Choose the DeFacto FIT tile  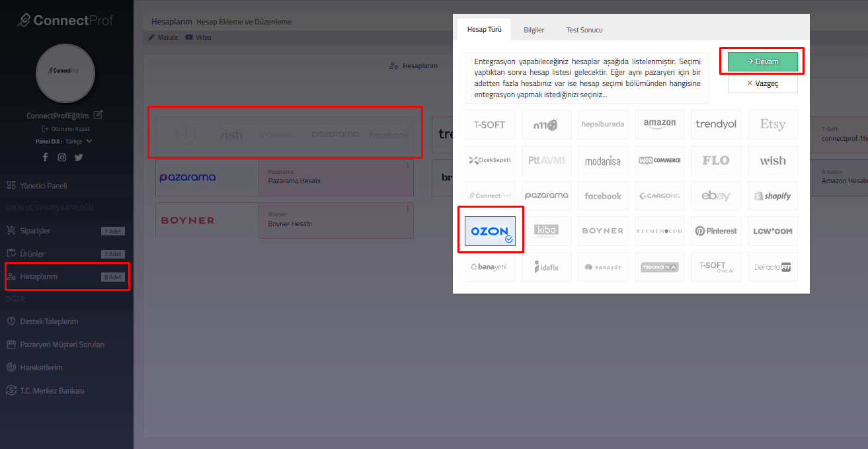coord(773,267)
